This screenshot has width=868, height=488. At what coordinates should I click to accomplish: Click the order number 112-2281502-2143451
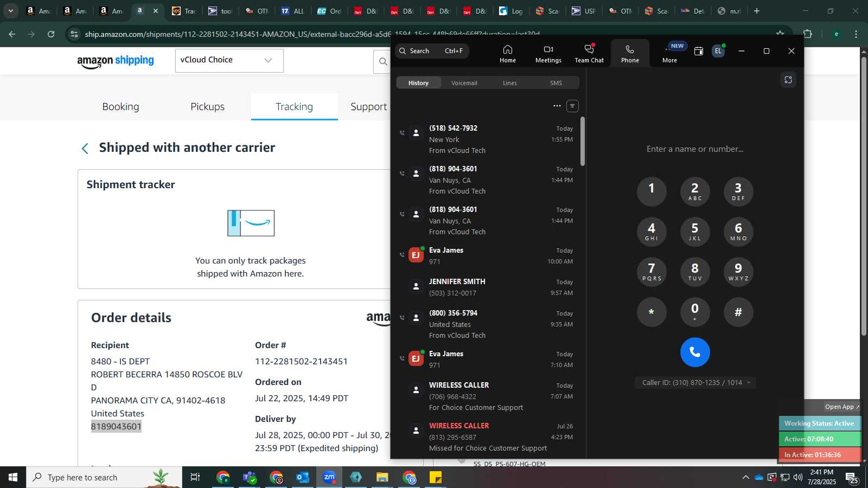pos(301,361)
